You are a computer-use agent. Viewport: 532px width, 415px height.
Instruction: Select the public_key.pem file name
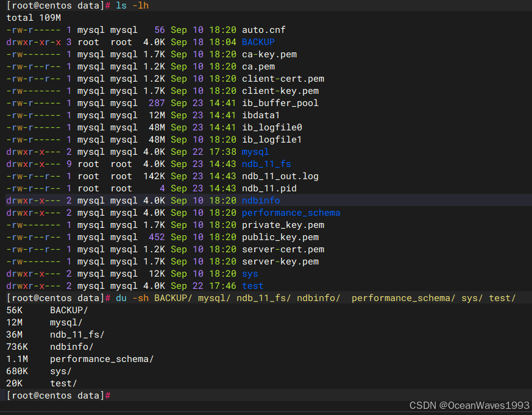pyautogui.click(x=280, y=237)
